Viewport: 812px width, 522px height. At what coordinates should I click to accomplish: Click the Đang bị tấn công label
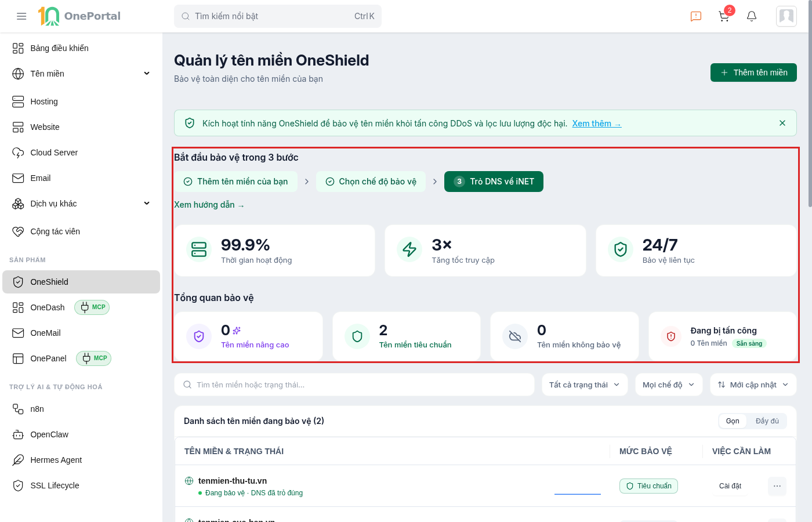724,331
